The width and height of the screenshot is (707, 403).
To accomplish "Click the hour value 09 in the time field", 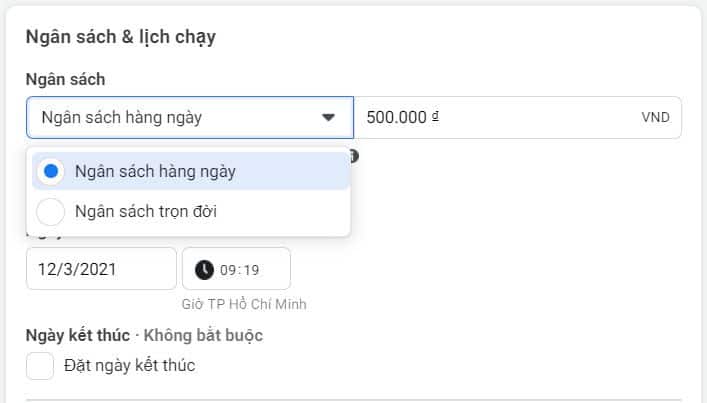I will [228, 269].
